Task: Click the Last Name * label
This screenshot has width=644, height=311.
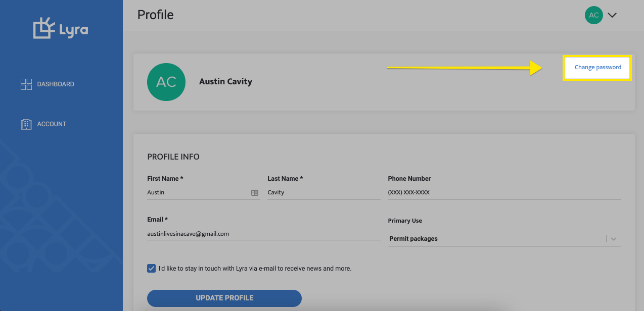Action: (x=286, y=178)
